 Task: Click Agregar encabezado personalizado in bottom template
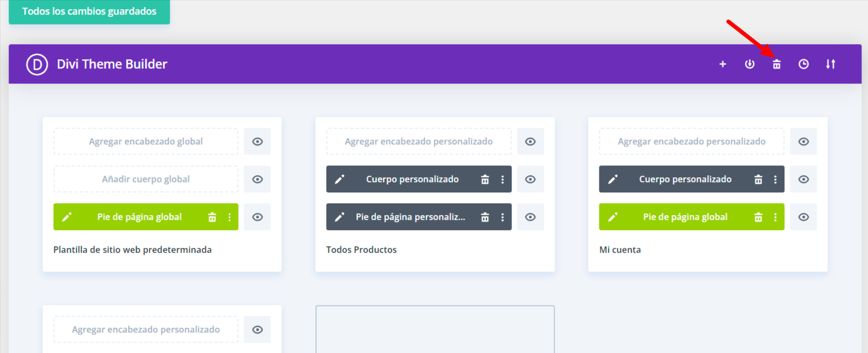pyautogui.click(x=146, y=329)
